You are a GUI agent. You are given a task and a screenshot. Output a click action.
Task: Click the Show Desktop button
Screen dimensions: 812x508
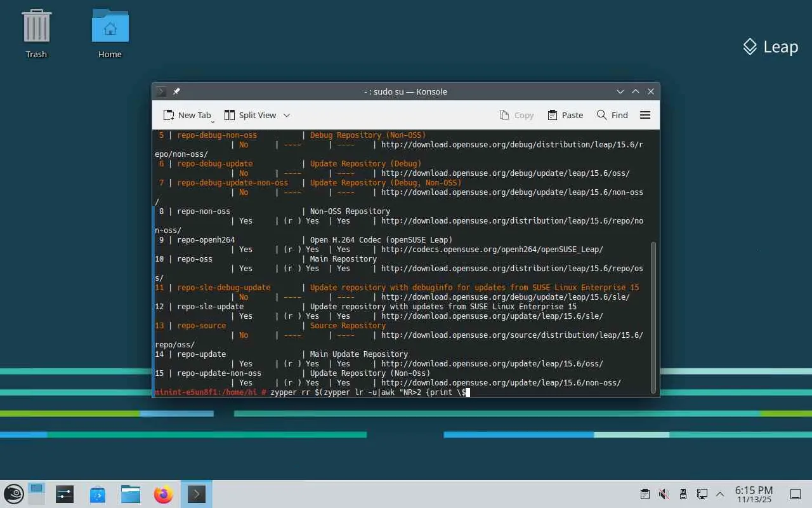point(795,494)
